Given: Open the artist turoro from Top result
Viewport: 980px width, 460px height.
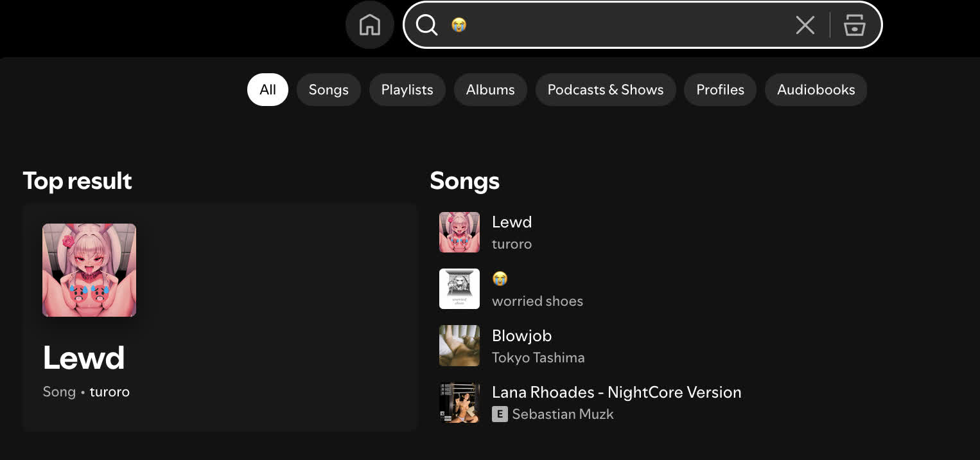Looking at the screenshot, I should [110, 391].
